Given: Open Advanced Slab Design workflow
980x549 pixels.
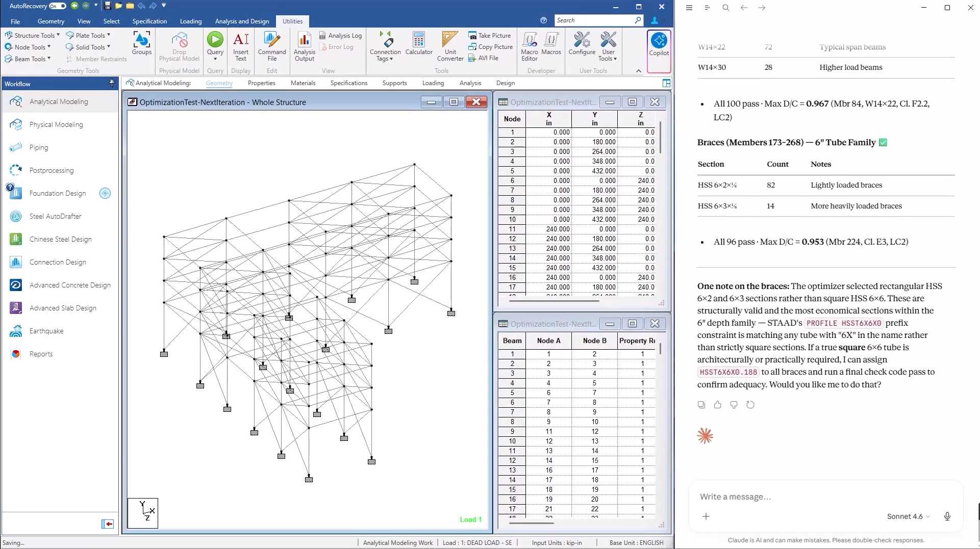Looking at the screenshot, I should 63,308.
